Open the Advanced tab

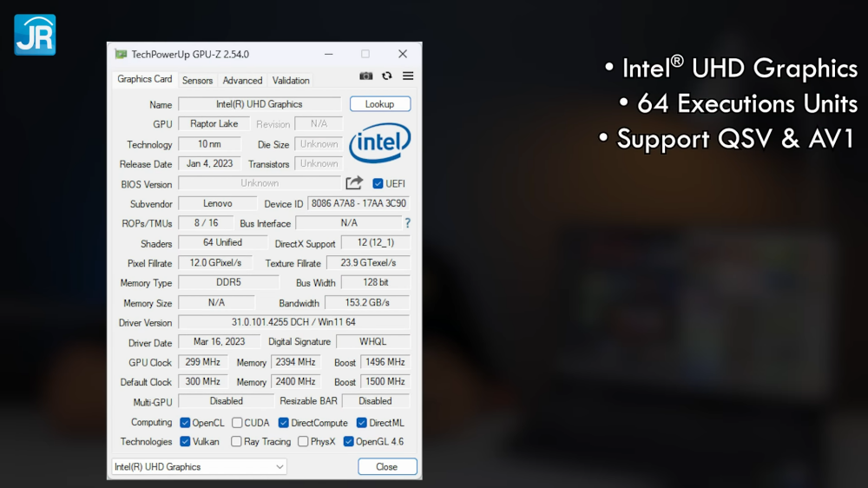click(242, 80)
